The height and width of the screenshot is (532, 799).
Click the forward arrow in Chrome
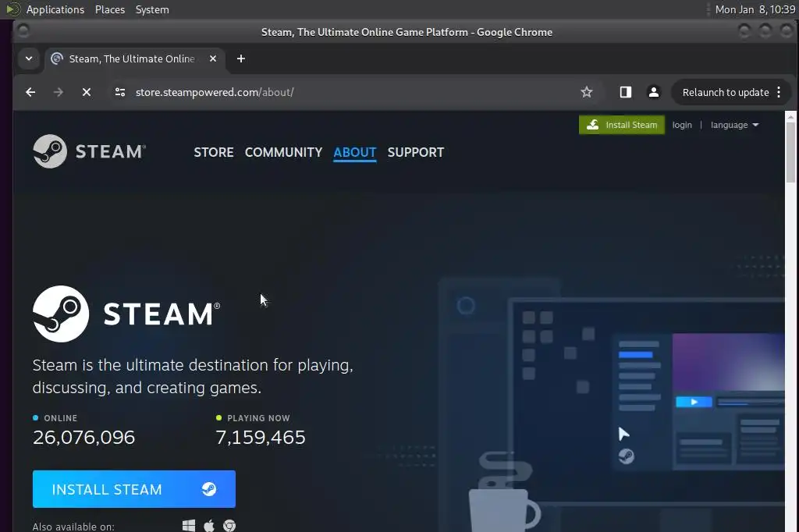click(58, 92)
